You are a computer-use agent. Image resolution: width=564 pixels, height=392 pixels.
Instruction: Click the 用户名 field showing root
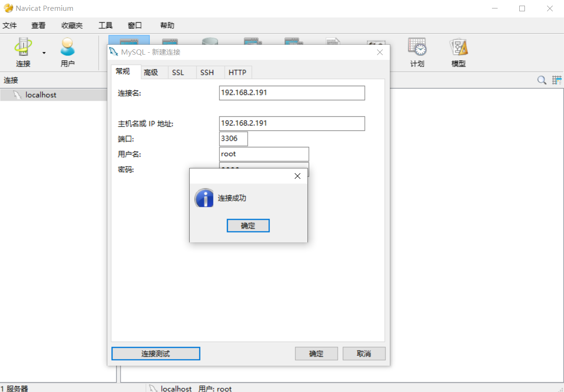tap(264, 154)
